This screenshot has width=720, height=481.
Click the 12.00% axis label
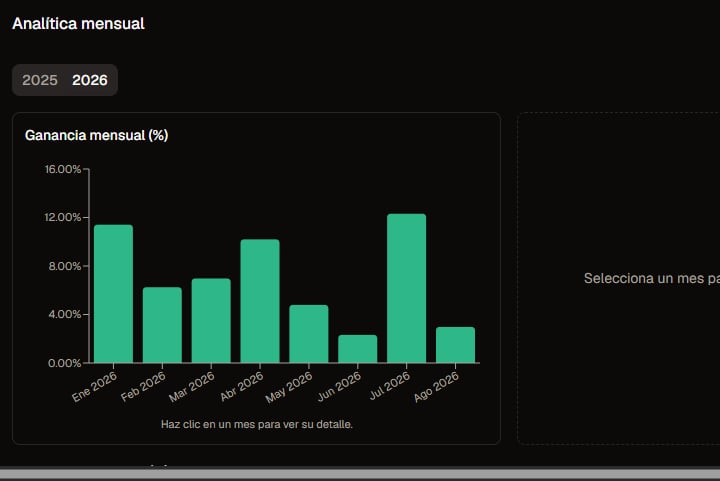(63, 218)
